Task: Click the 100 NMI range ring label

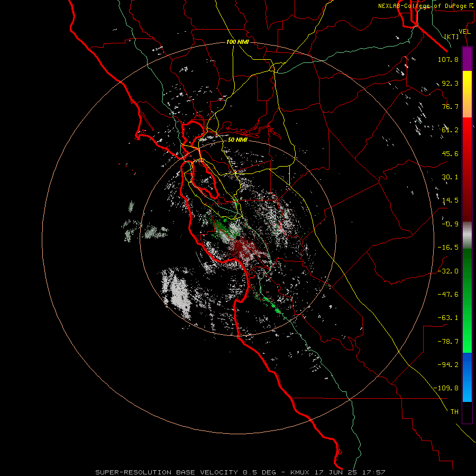Action: click(x=237, y=42)
